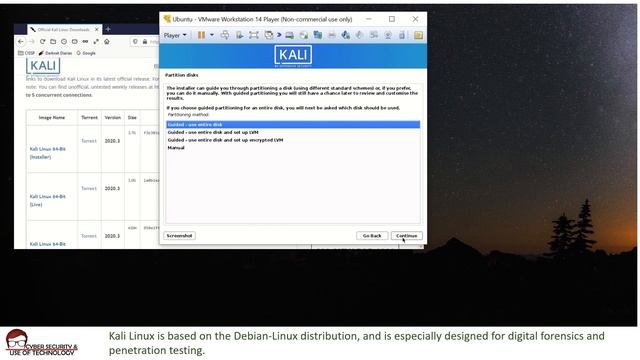Screen dimensions: 640x360
Task: Select Guided - use entire disk and set up LVM
Action: coord(293,132)
